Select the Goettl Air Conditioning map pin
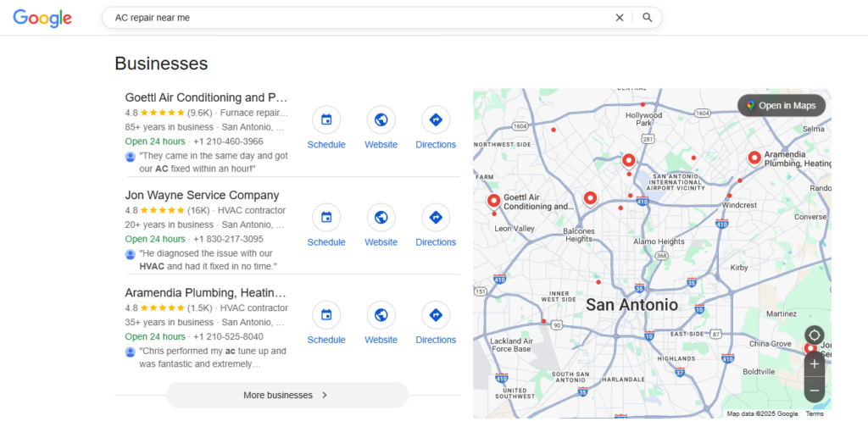The height and width of the screenshot is (438, 868). (493, 201)
